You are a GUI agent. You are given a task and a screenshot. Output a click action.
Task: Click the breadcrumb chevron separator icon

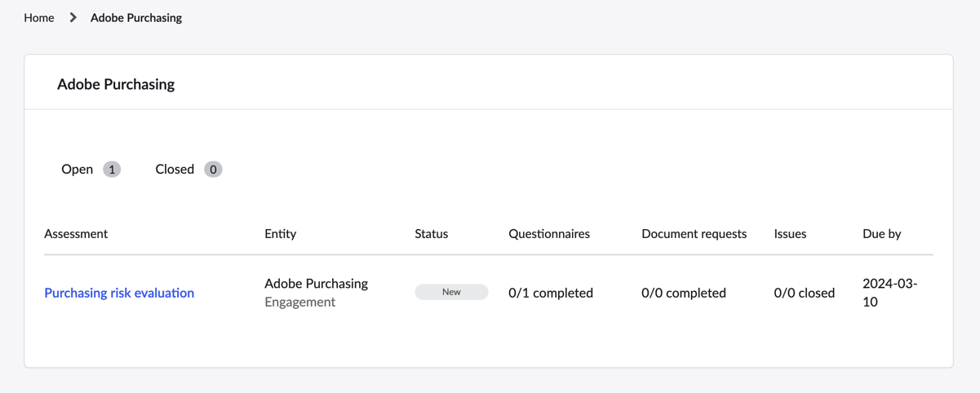tap(73, 17)
